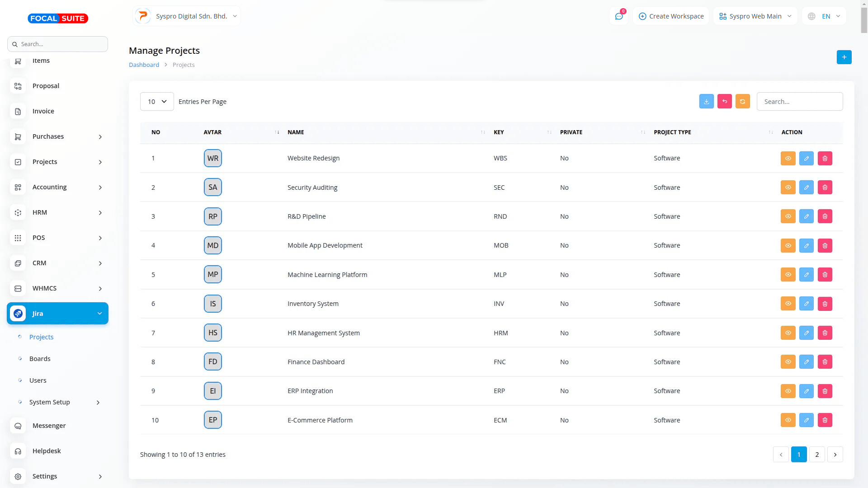The height and width of the screenshot is (488, 868).
Task: View the R&D Pipeline project via eye icon
Action: pos(788,216)
